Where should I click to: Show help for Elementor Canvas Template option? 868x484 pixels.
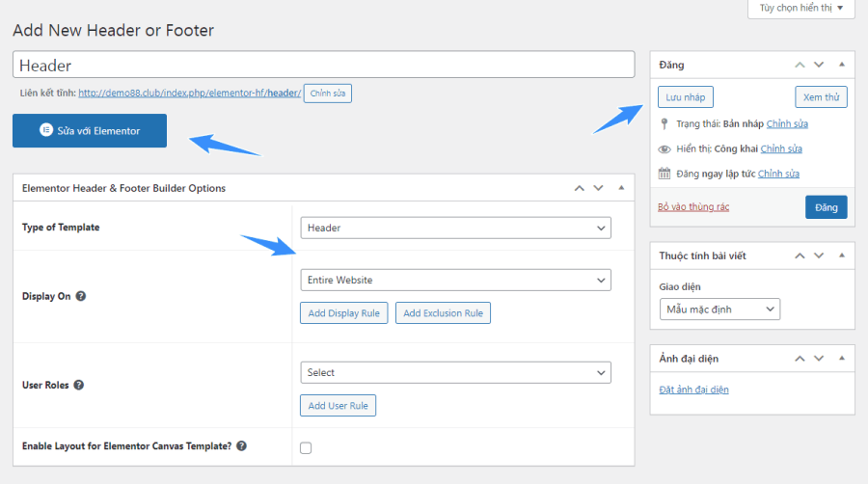pyautogui.click(x=241, y=445)
